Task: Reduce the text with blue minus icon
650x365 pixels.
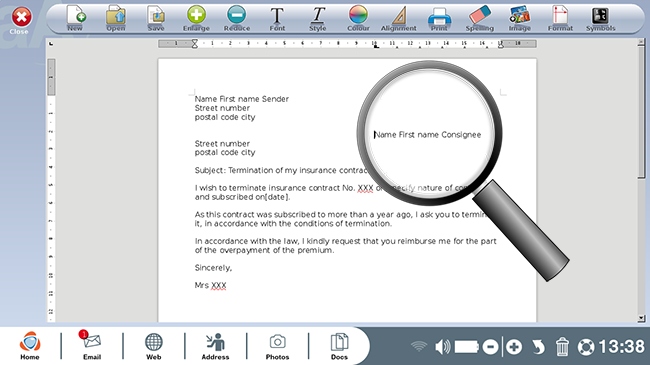Action: tap(237, 19)
